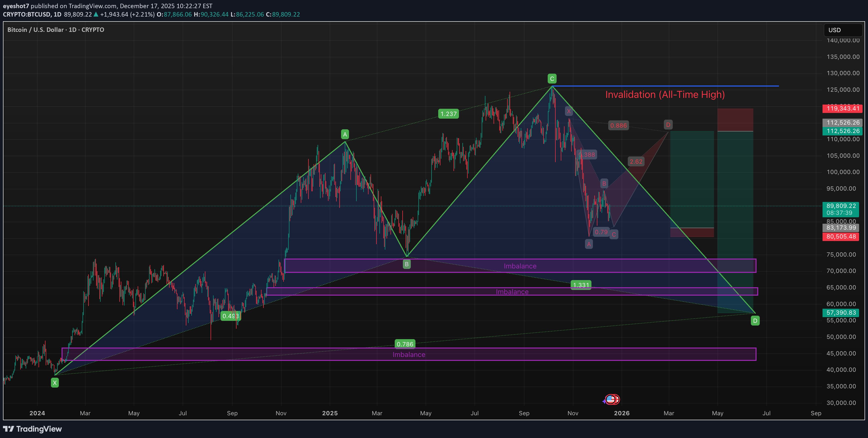
Task: Click the 57,390.83 green target price tag
Action: [x=841, y=313]
